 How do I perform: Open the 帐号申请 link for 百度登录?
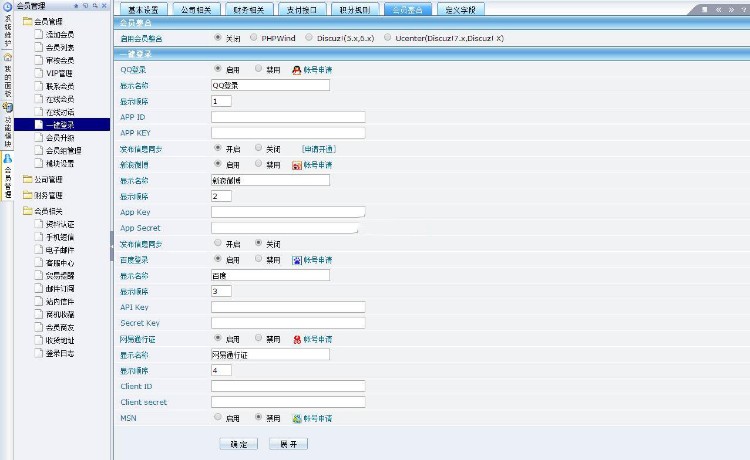(318, 260)
